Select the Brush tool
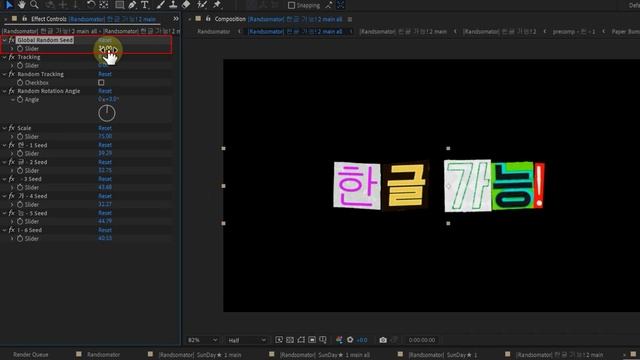This screenshot has width=640, height=360. (160, 5)
